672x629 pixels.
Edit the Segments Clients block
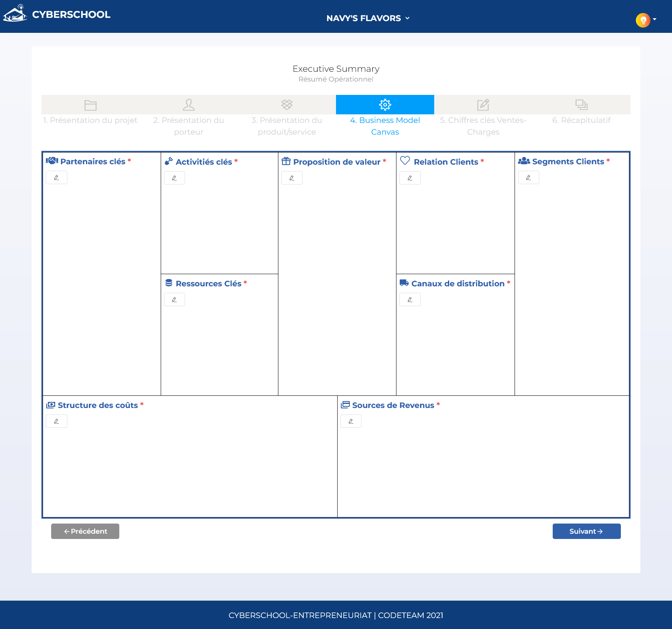point(528,178)
